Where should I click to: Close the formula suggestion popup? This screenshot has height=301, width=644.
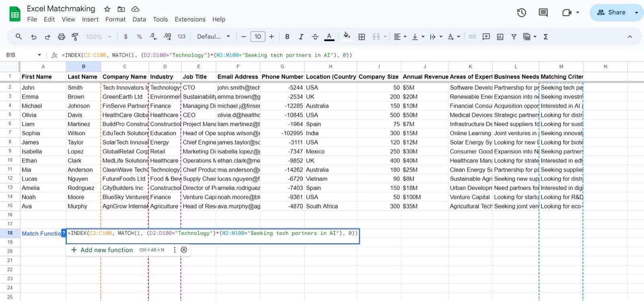pyautogui.click(x=184, y=250)
